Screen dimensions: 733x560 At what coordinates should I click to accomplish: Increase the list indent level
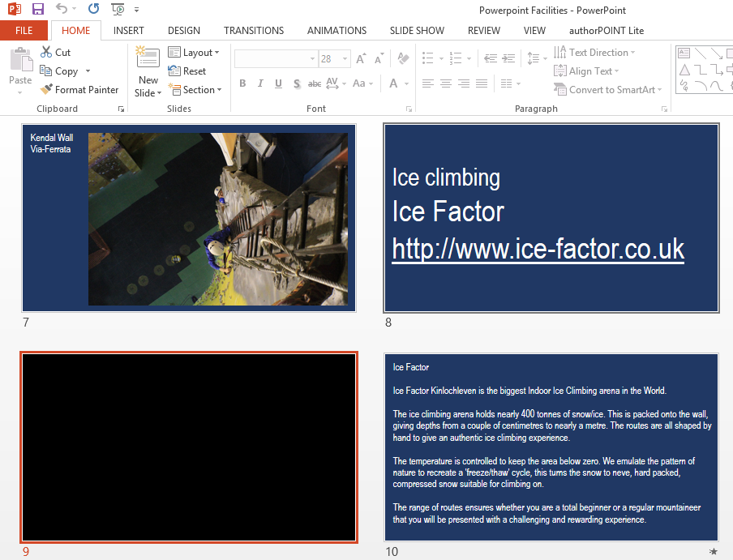pyautogui.click(x=508, y=58)
